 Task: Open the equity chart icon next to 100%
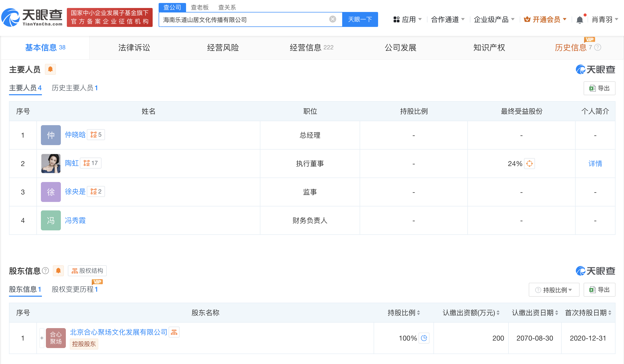[424, 338]
